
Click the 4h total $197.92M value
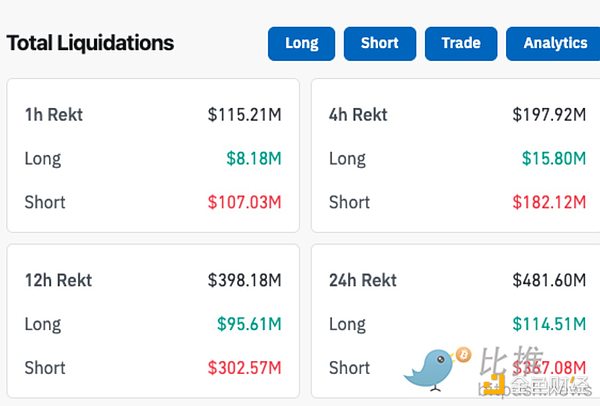(549, 115)
